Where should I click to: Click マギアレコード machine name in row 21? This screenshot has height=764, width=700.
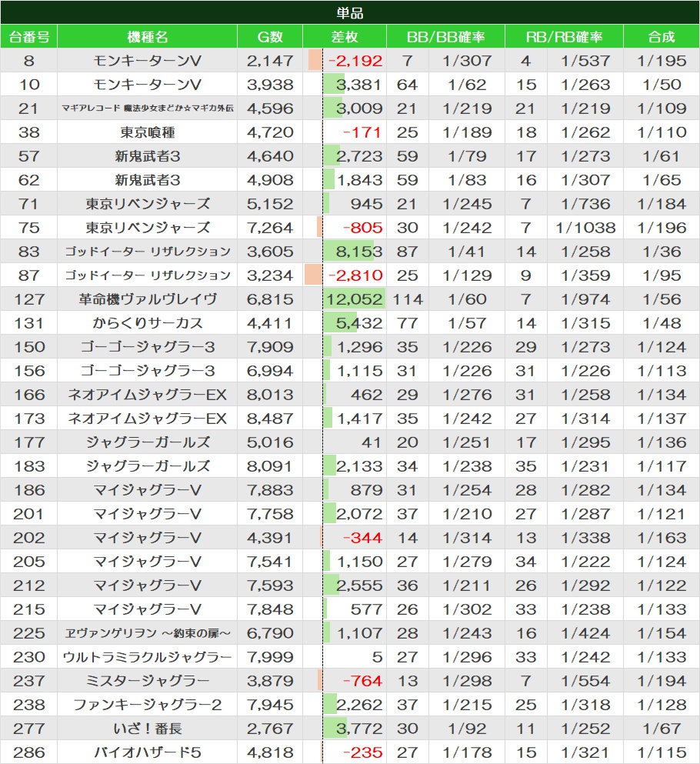coord(147,108)
